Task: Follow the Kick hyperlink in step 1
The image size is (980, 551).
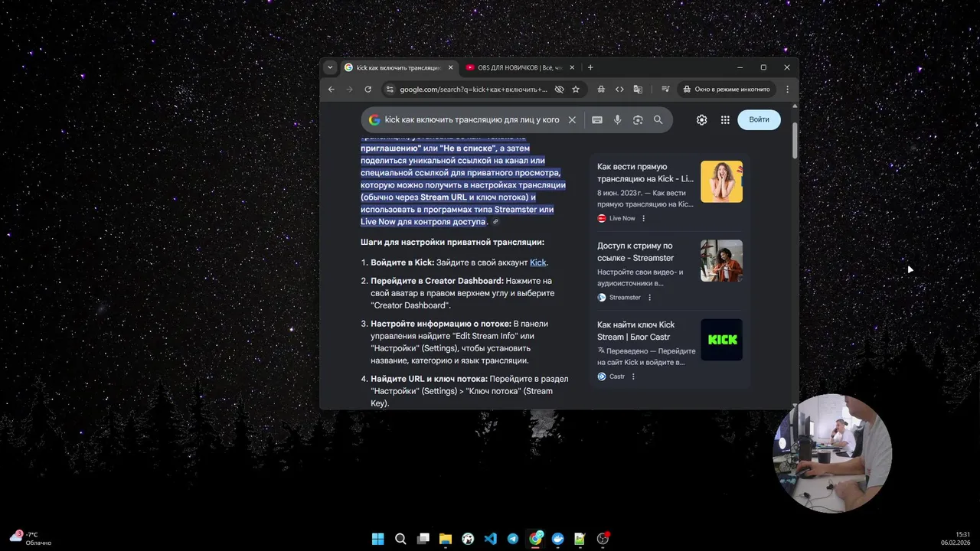Action: coord(538,262)
